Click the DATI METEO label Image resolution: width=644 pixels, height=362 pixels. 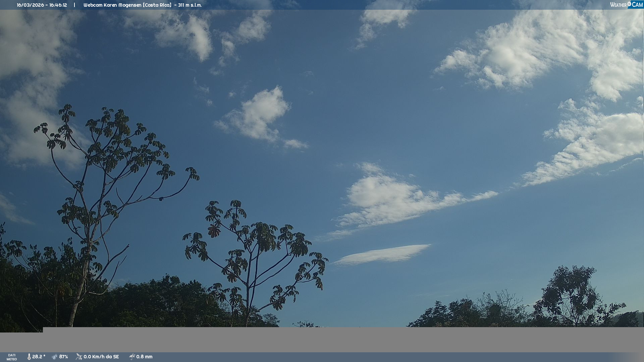(x=12, y=357)
